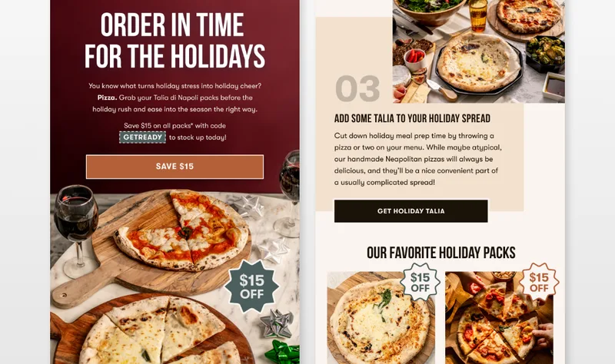Click the GET HOLIDAY TALIA button

[x=411, y=211]
